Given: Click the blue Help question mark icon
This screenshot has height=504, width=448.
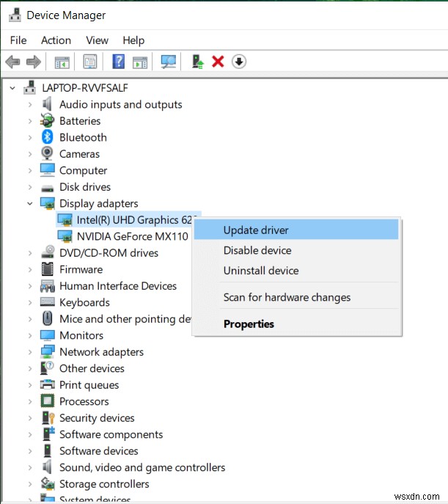Looking at the screenshot, I should 118,62.
